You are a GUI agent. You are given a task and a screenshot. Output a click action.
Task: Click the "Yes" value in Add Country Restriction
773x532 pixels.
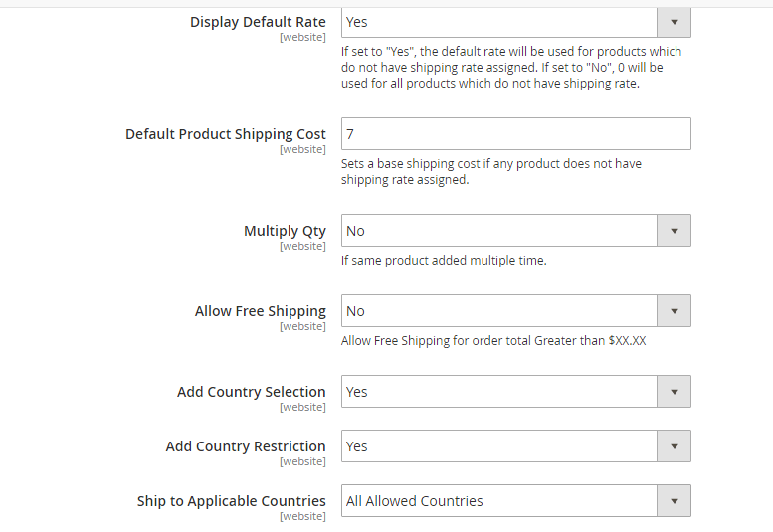click(357, 446)
